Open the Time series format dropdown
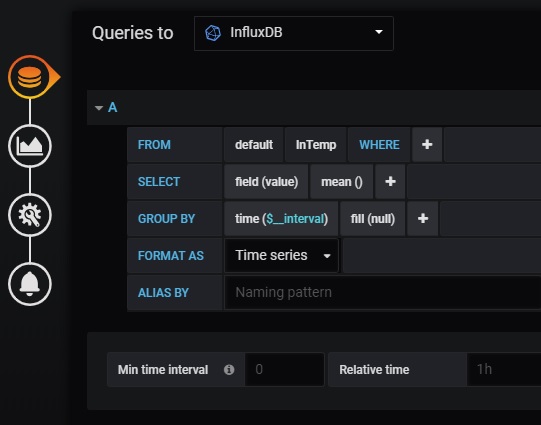Viewport: 541px width, 425px height. click(x=282, y=256)
